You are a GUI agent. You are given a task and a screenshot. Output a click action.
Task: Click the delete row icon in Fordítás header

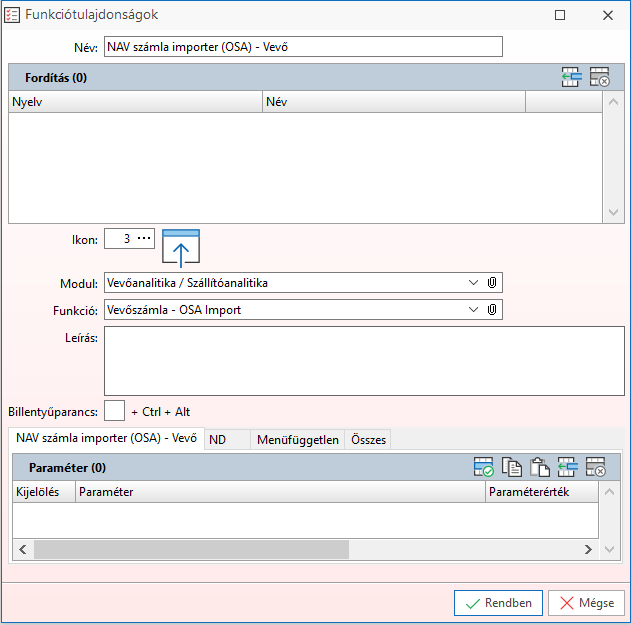coord(599,77)
